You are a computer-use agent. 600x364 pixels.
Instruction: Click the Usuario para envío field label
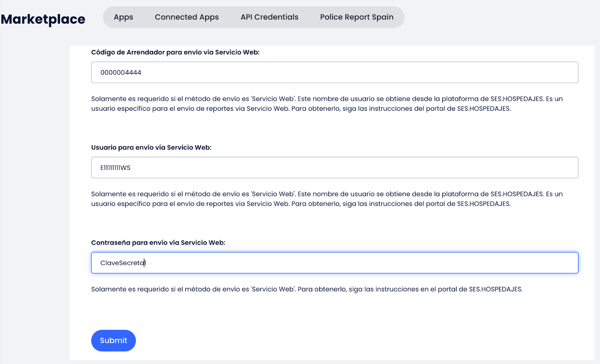point(151,148)
